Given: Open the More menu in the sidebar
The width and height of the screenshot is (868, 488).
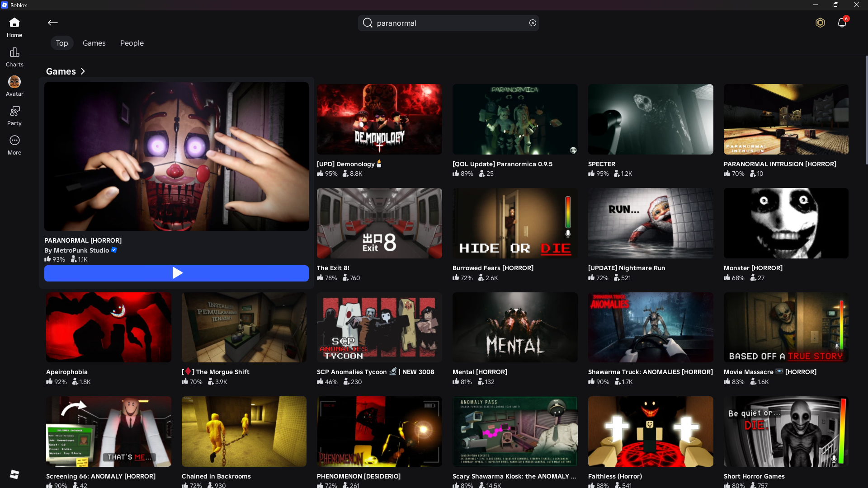Looking at the screenshot, I should [14, 145].
